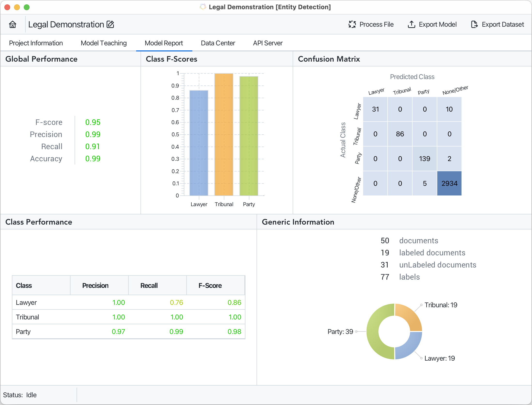Click the Process File text button

click(x=376, y=24)
